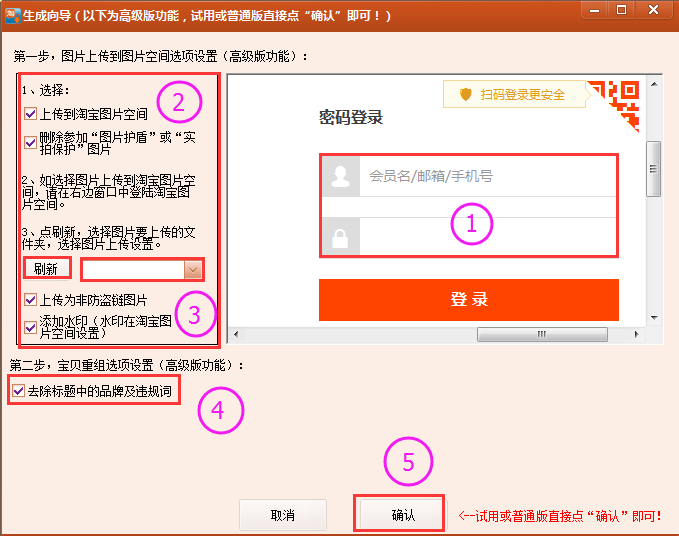Click the '1、选择:' label text

pyautogui.click(x=45, y=90)
